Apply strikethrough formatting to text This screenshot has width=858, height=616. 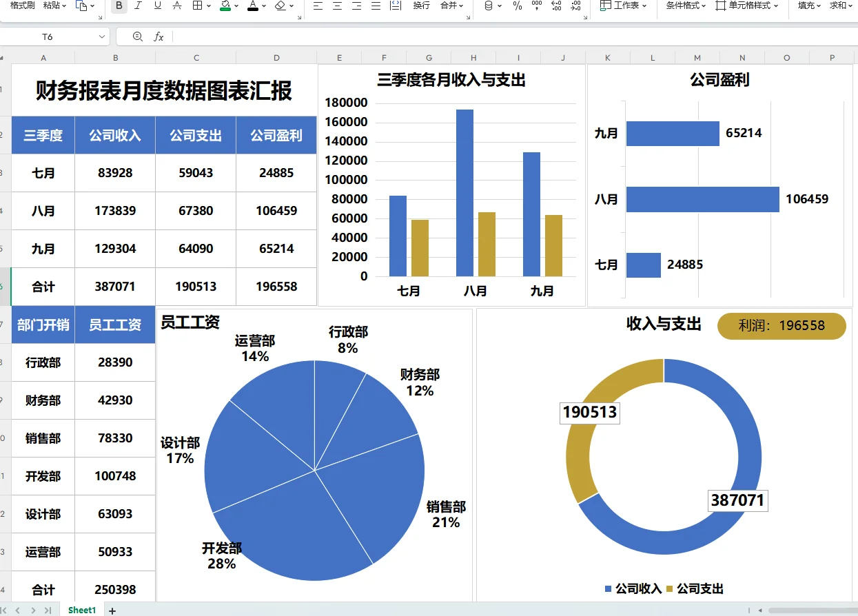tap(176, 7)
